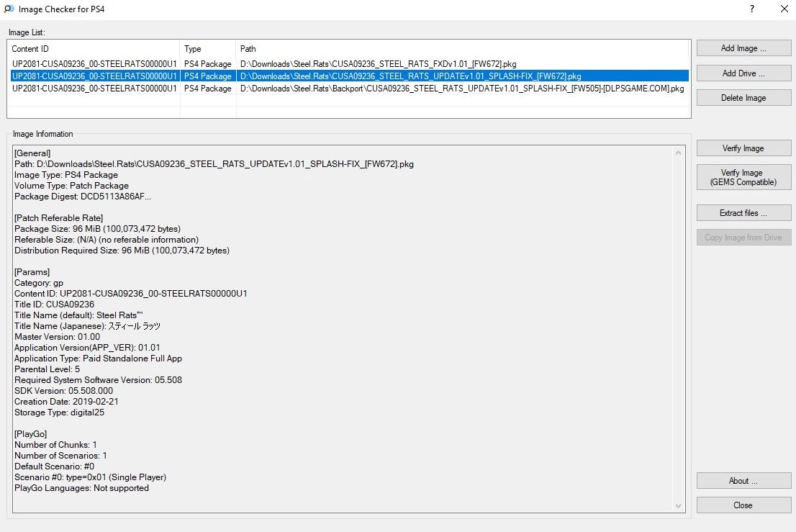The image size is (796, 532).
Task: Click the [Patch Referable Rate] section heading
Action: 59,218
